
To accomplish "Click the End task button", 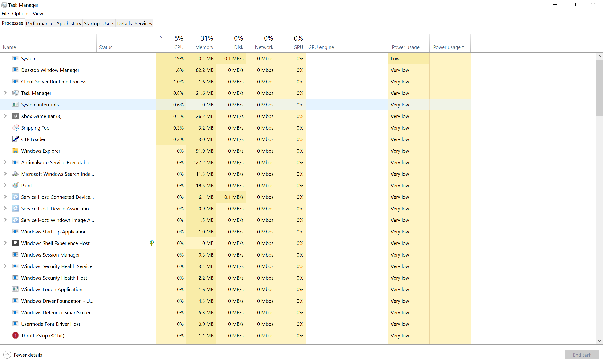I will click(582, 355).
